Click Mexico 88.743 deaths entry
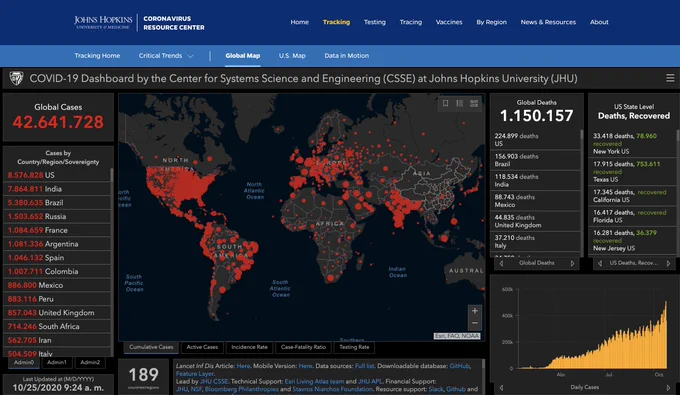The width and height of the screenshot is (680, 395). pos(535,201)
